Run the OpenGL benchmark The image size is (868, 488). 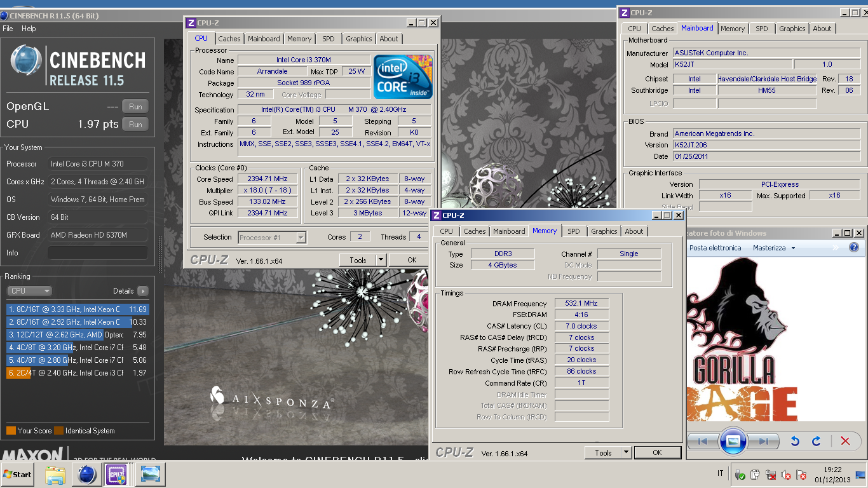click(135, 107)
